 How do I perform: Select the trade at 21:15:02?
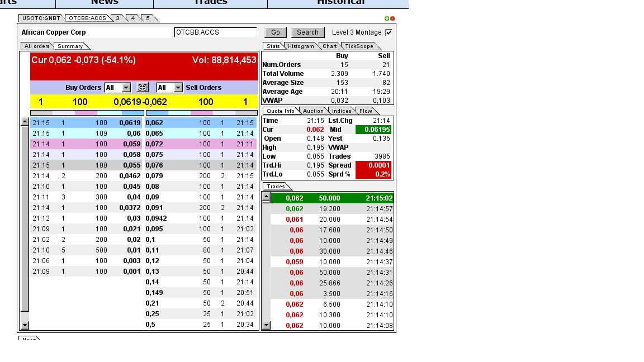coord(332,198)
